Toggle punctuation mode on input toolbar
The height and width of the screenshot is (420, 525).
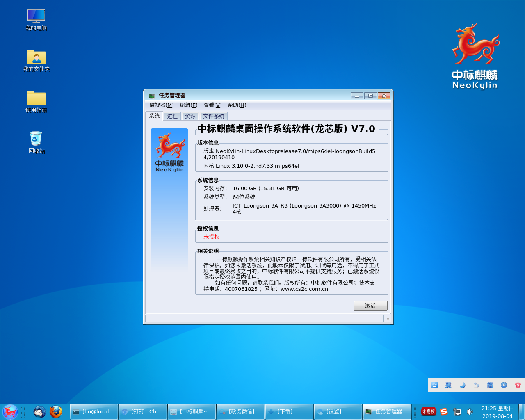[476, 385]
